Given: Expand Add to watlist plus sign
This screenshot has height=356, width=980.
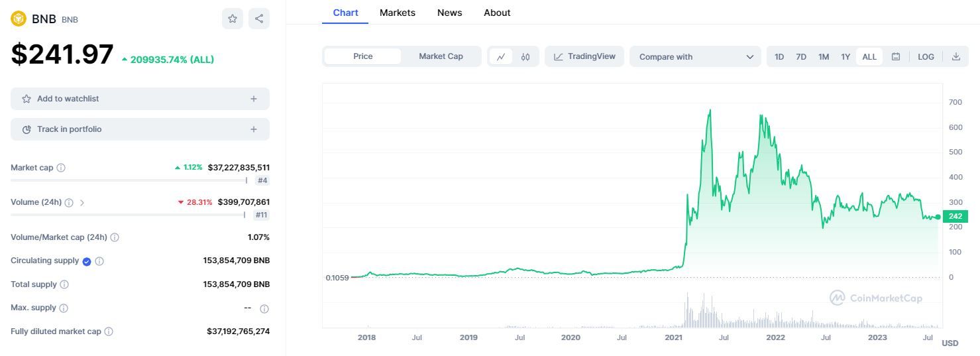Looking at the screenshot, I should (253, 99).
